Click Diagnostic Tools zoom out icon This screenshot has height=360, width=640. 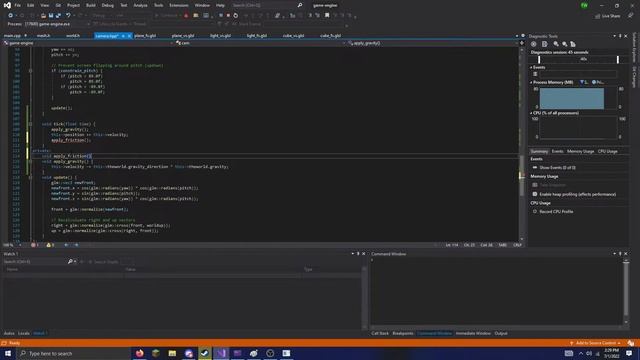tap(564, 44)
